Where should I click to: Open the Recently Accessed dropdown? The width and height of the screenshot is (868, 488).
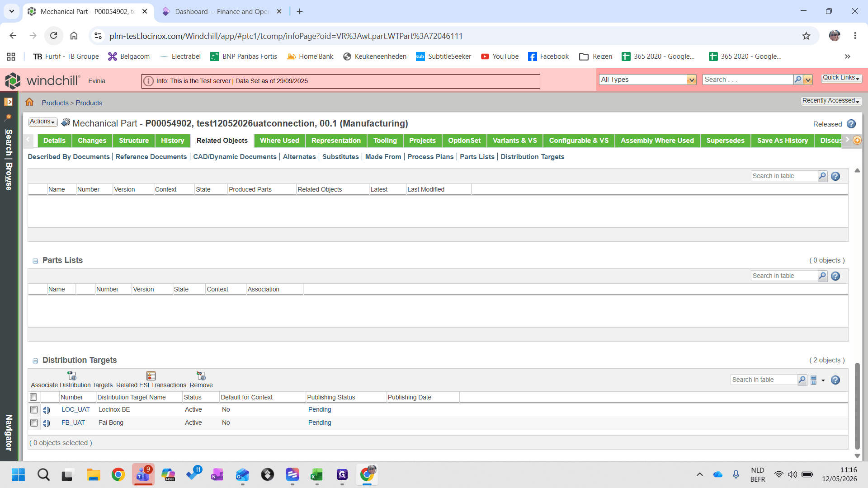click(831, 101)
